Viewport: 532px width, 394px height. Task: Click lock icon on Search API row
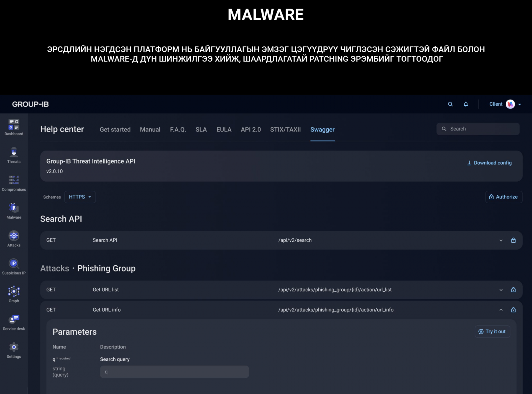coord(513,240)
